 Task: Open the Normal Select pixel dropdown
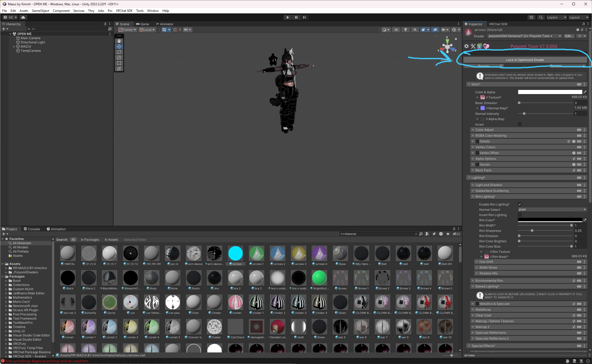(x=552, y=209)
